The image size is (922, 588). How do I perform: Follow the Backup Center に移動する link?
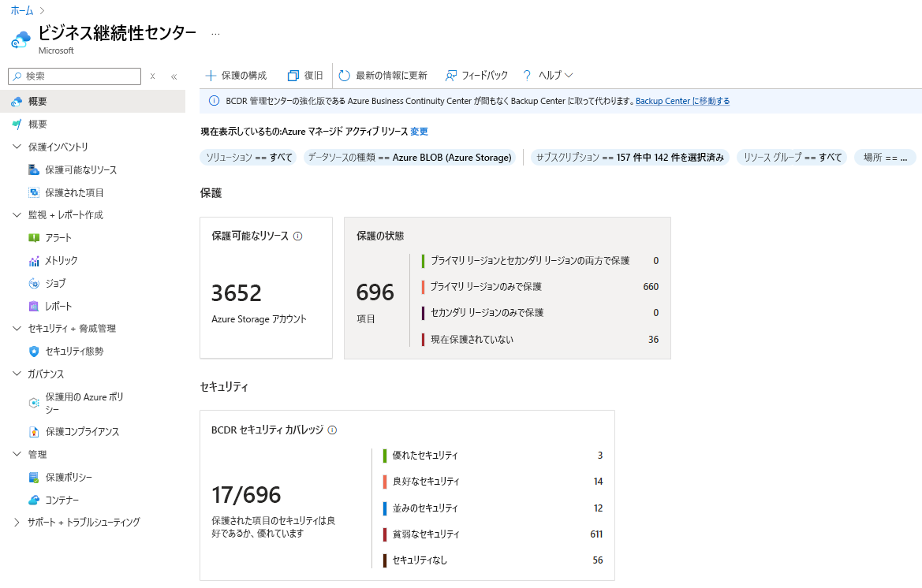683,101
